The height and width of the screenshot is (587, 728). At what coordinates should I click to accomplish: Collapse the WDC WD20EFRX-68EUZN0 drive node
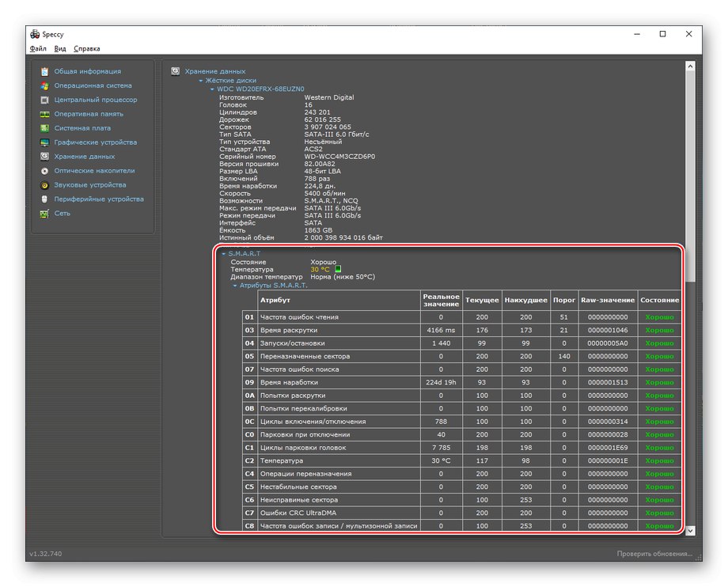coord(212,89)
